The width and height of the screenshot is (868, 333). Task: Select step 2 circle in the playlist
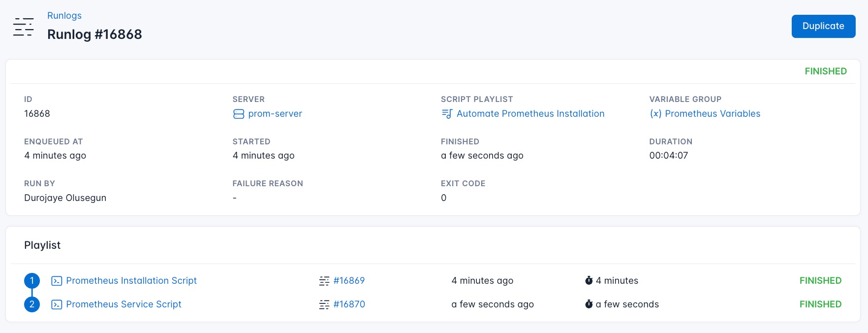pos(32,304)
